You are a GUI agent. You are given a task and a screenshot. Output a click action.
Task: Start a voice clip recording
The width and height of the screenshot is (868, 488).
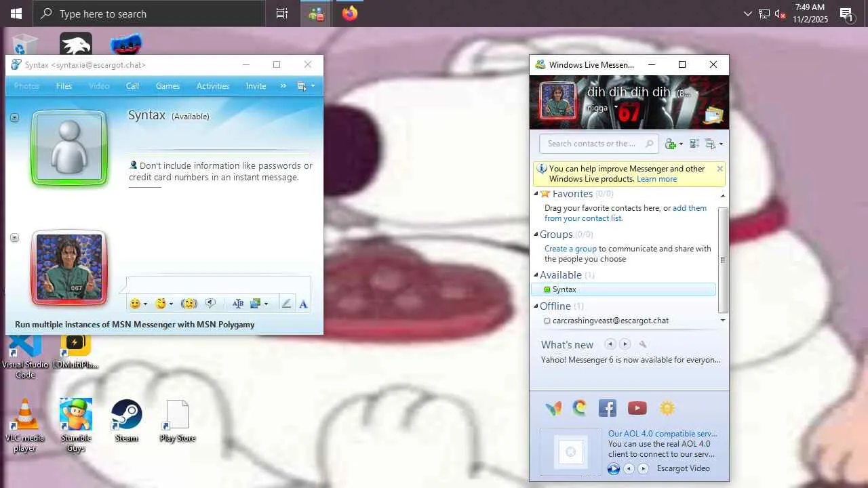(x=210, y=304)
